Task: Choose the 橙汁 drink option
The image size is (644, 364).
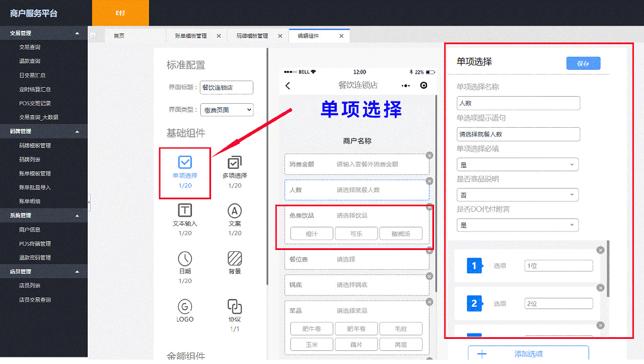Action: pos(312,234)
